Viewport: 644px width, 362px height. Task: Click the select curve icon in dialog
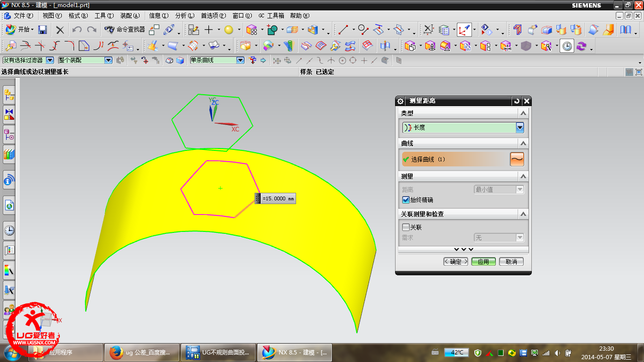(517, 159)
